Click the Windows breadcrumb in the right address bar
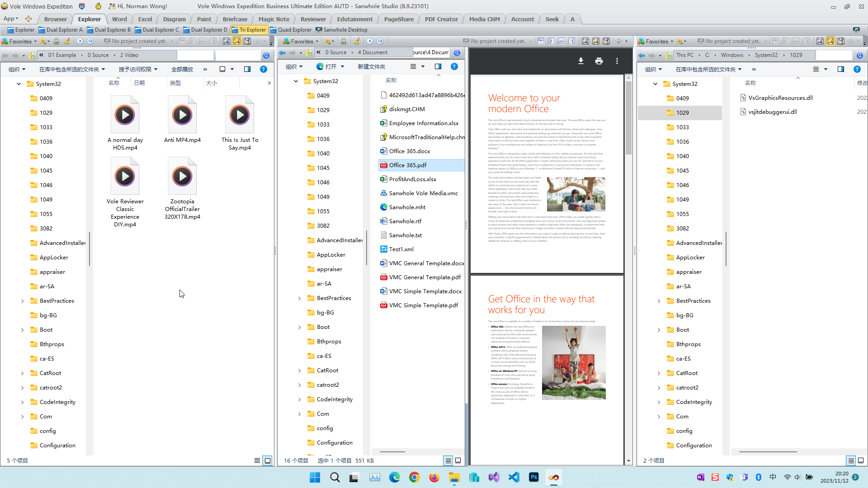 [x=732, y=55]
